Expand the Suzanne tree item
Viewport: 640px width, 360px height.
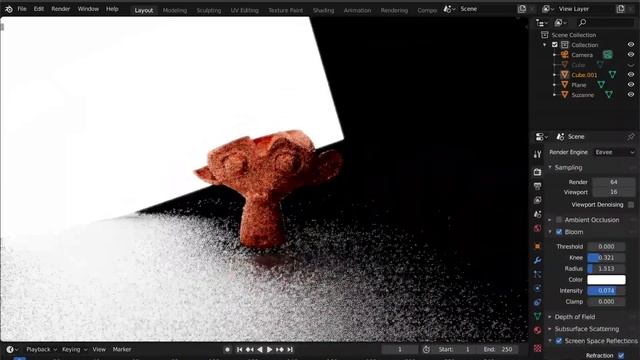tap(555, 95)
